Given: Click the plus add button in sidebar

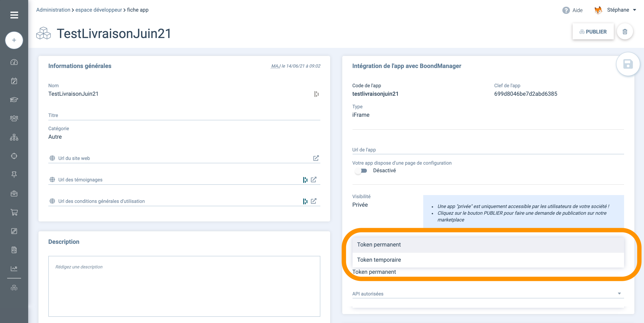Looking at the screenshot, I should click(14, 40).
